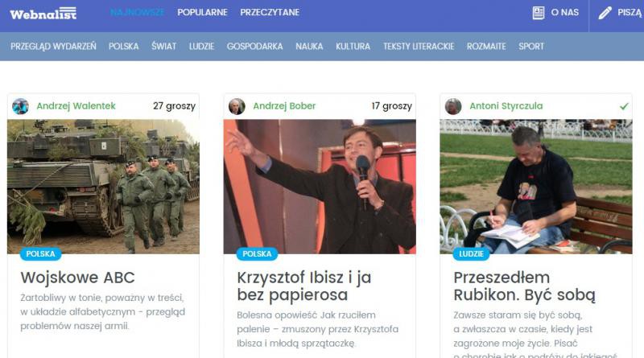Screen dimensions: 644x358
Task: Click green checkmark on Styrczula's card
Action: [x=624, y=106]
